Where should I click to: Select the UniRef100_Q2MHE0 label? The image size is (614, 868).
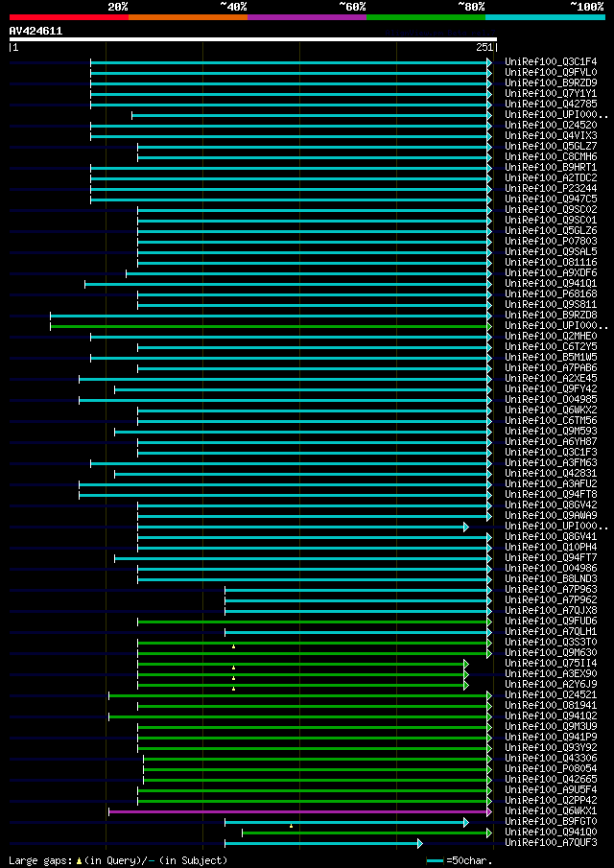[551, 337]
